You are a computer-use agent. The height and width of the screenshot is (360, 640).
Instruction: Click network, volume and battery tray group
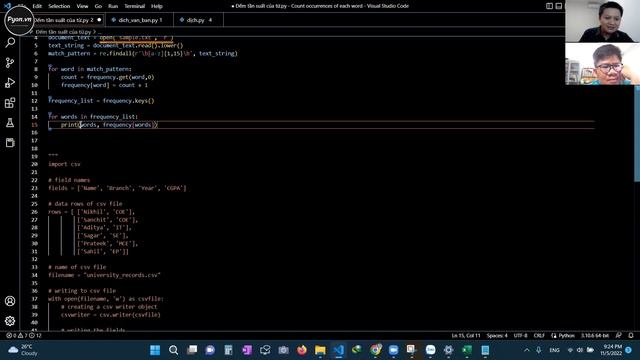click(x=580, y=350)
